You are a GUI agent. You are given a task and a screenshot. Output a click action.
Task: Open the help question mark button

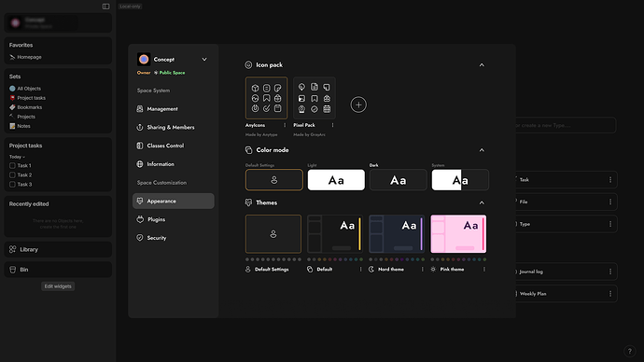(x=629, y=351)
